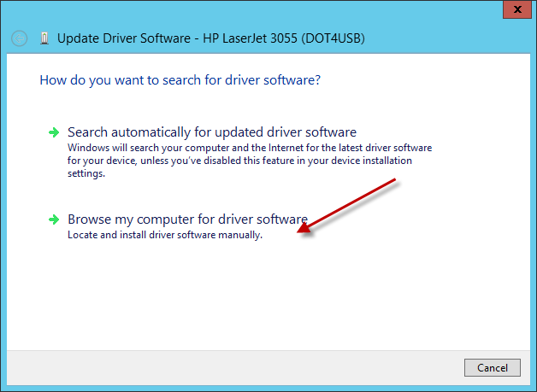Click the "Locate and install driver software manually" text
The width and height of the screenshot is (537, 392).
click(x=165, y=235)
